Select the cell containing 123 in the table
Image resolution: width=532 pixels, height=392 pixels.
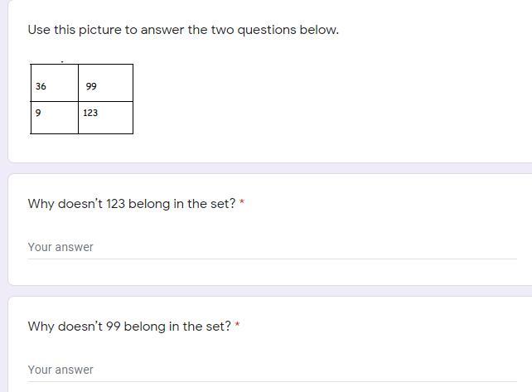tap(105, 117)
